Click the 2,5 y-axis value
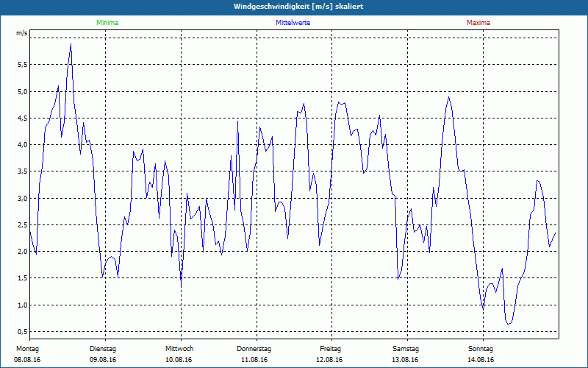The width and height of the screenshot is (588, 368). click(23, 225)
